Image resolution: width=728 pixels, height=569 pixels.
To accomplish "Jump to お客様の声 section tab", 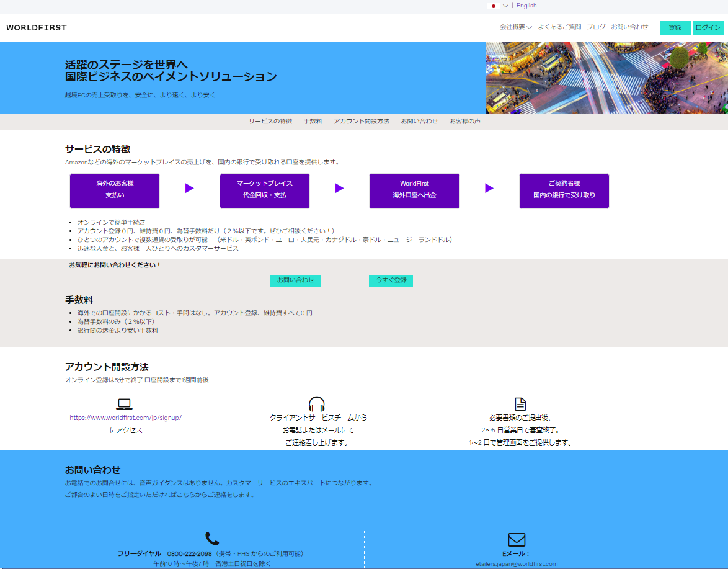I will (x=464, y=121).
